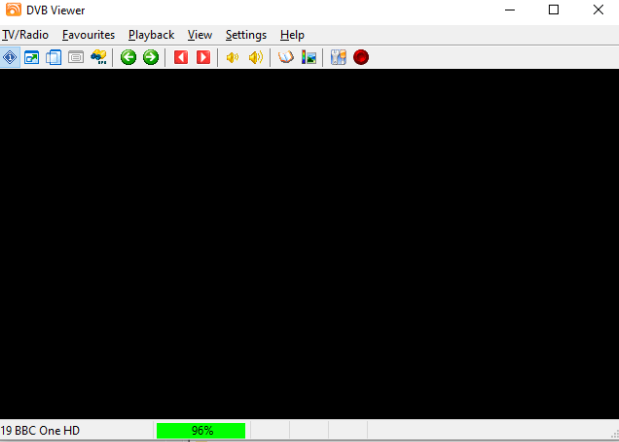Open the TV/Radio menu
The height and width of the screenshot is (442, 619).
click(25, 34)
